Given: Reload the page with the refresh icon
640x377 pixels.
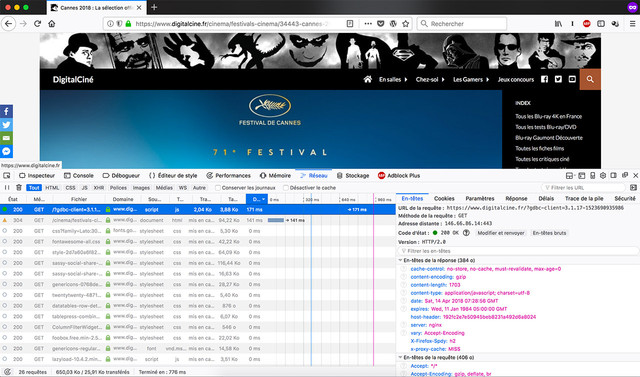Looking at the screenshot, I should coord(38,24).
